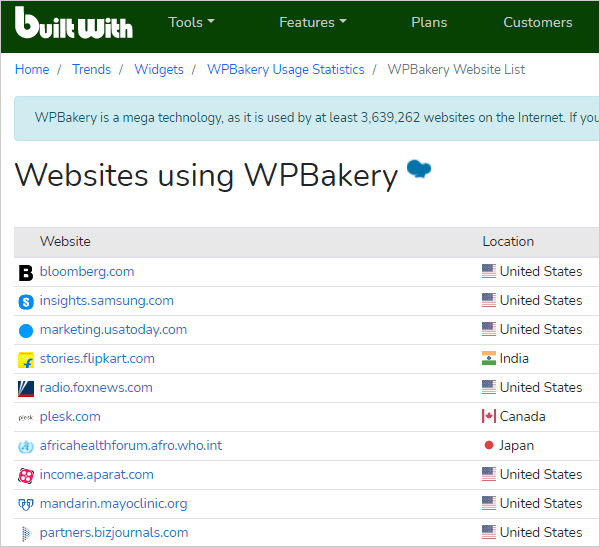Open radio.foxnews.com link
This screenshot has height=547, width=600.
96,387
